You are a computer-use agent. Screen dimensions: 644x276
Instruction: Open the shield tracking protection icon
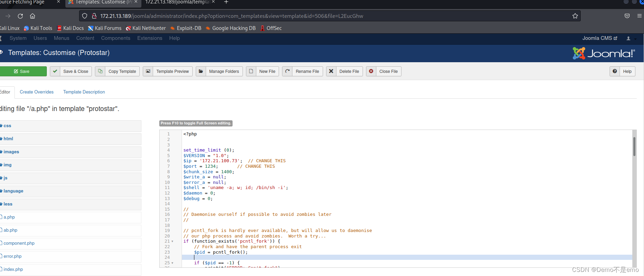(85, 16)
